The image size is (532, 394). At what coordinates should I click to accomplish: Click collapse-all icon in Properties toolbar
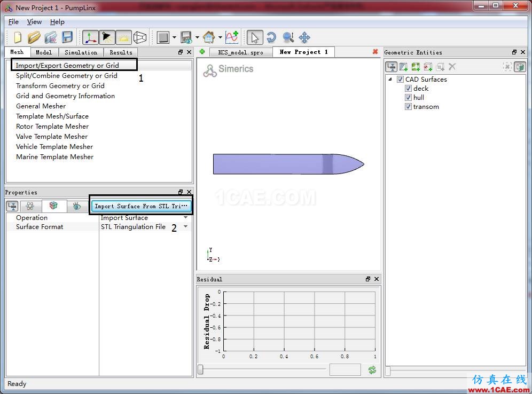pos(13,206)
